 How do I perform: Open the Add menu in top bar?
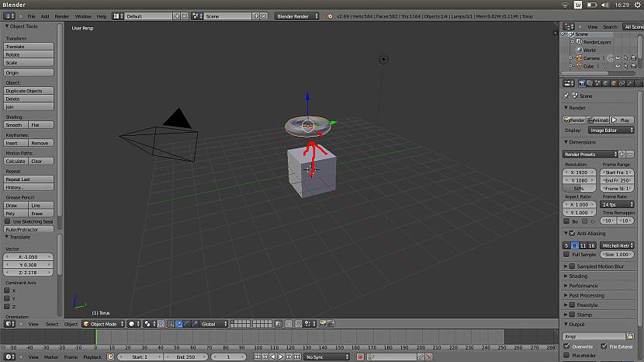(x=45, y=16)
